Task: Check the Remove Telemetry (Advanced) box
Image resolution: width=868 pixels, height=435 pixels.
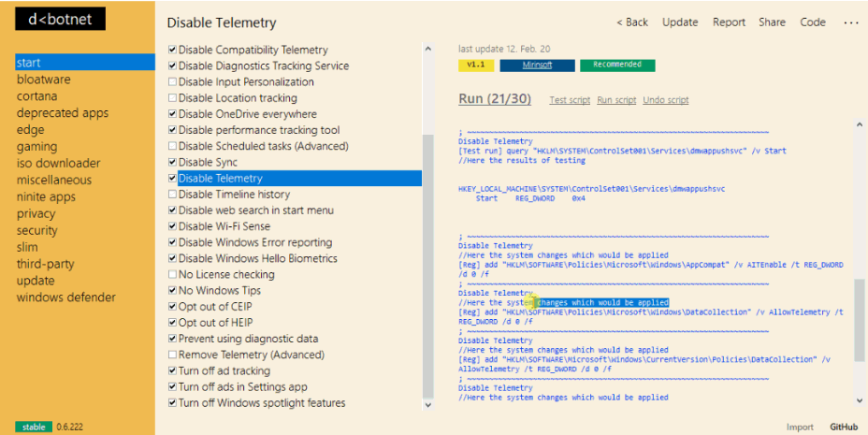Action: coord(172,355)
